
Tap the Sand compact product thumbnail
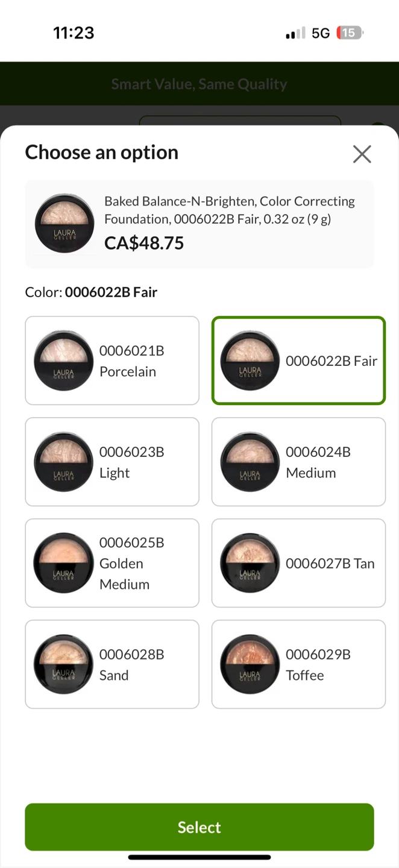(x=63, y=664)
